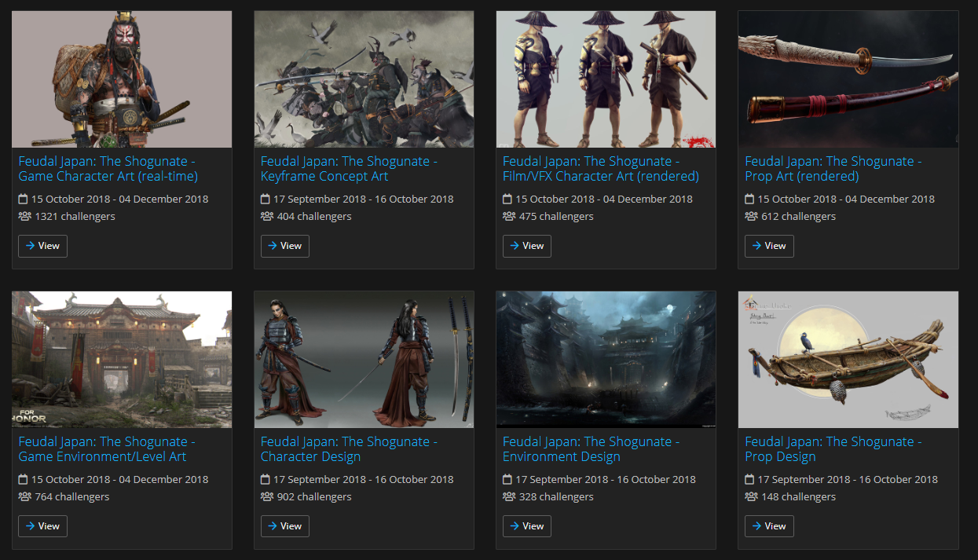Click the date range text under Keyframe Concept Art
The image size is (978, 560).
[364, 199]
